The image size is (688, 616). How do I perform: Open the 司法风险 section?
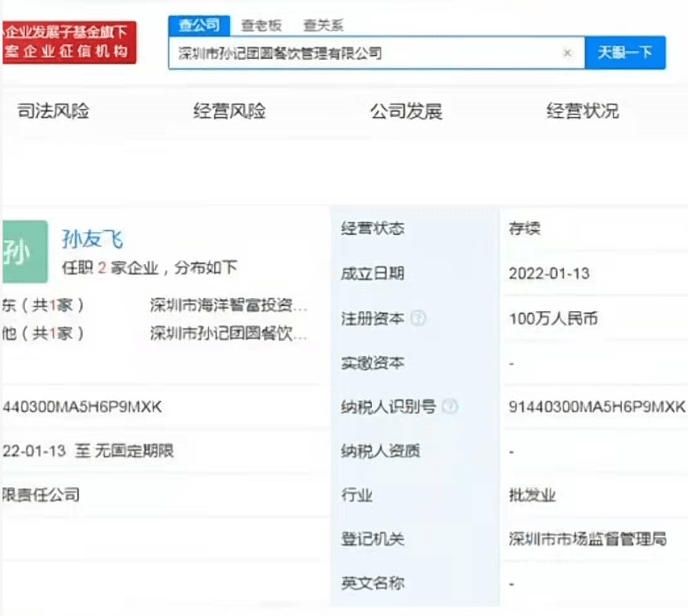[x=53, y=112]
